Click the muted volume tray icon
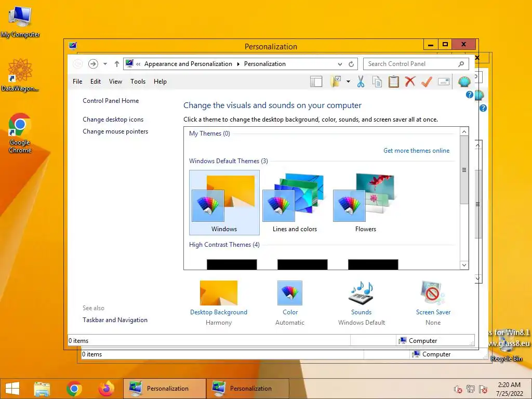 (458, 389)
